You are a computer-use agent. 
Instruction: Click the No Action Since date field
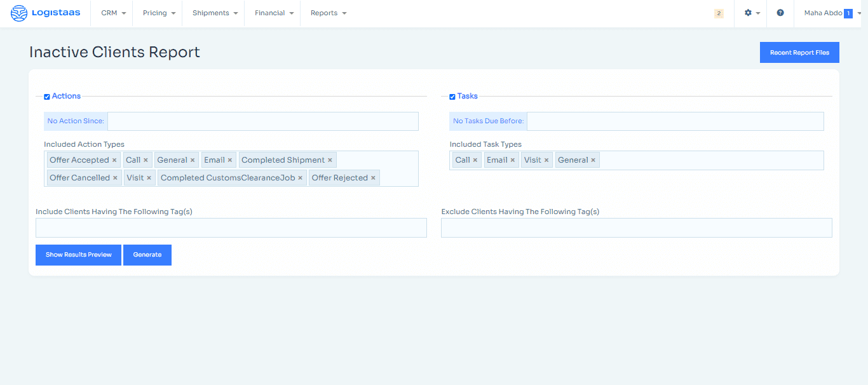tap(262, 121)
